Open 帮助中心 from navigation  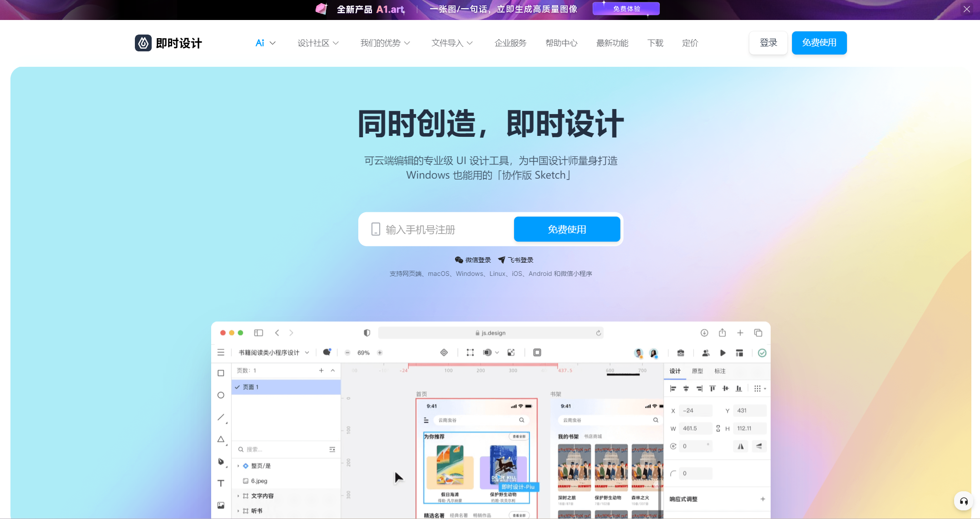[561, 43]
